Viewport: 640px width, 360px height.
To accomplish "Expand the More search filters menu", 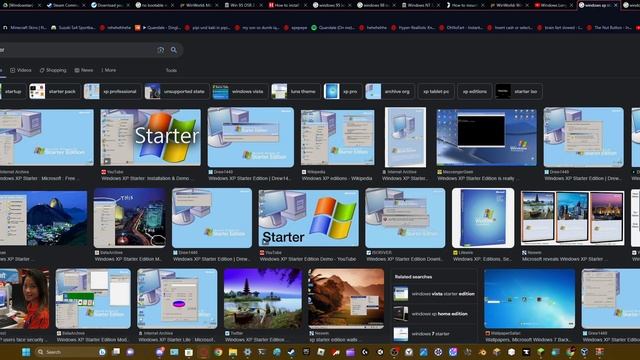I will coord(109,70).
